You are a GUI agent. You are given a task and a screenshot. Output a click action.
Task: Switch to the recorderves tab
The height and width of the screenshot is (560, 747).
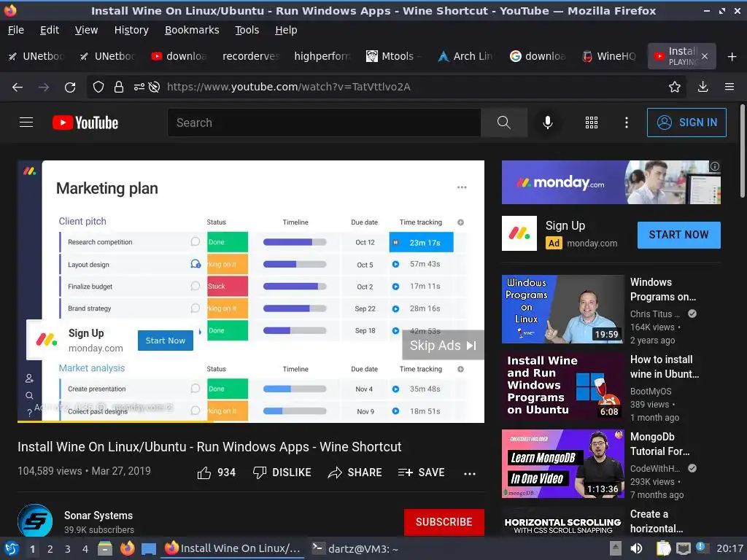tap(251, 56)
